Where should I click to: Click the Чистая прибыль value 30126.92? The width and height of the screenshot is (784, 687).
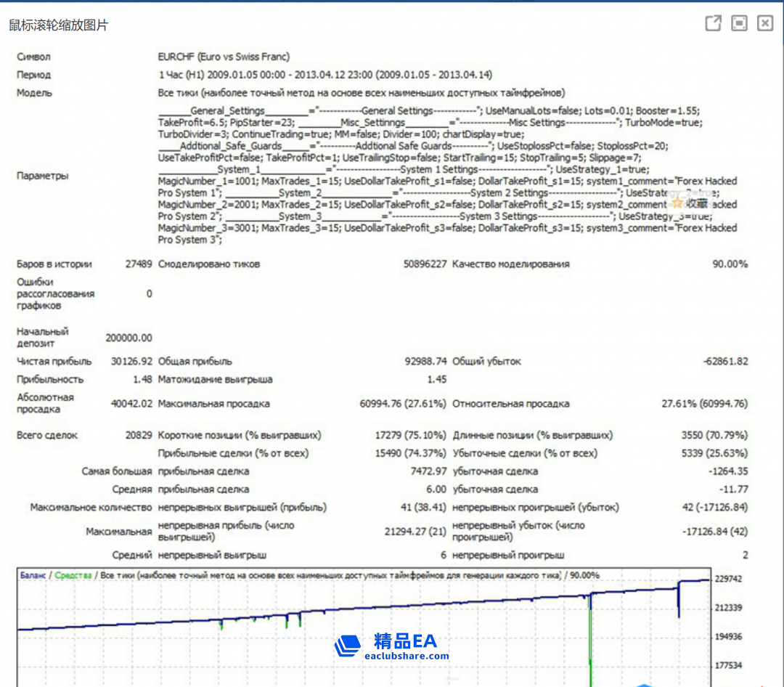point(131,362)
